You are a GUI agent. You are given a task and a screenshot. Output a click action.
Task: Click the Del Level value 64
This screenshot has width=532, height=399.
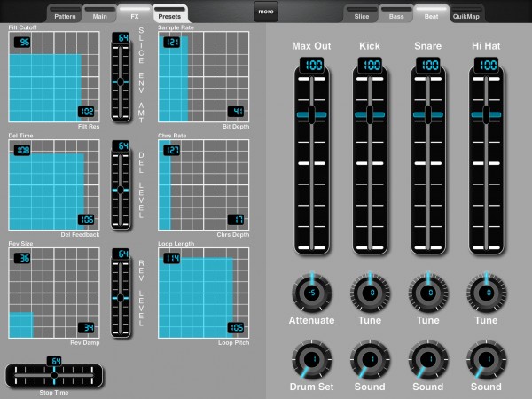coord(121,146)
